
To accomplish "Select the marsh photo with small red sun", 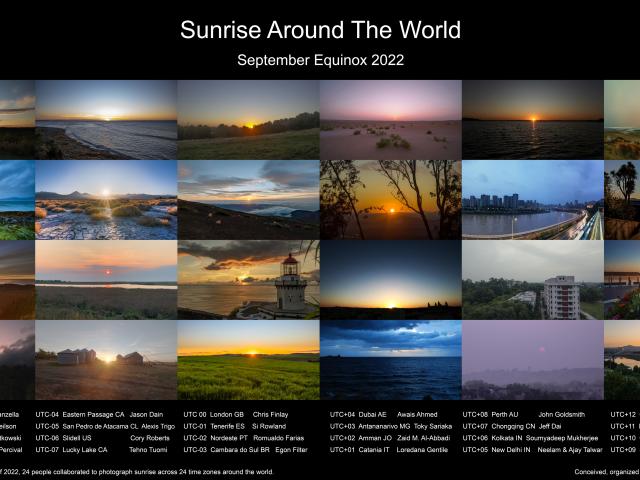I will 106,280.
